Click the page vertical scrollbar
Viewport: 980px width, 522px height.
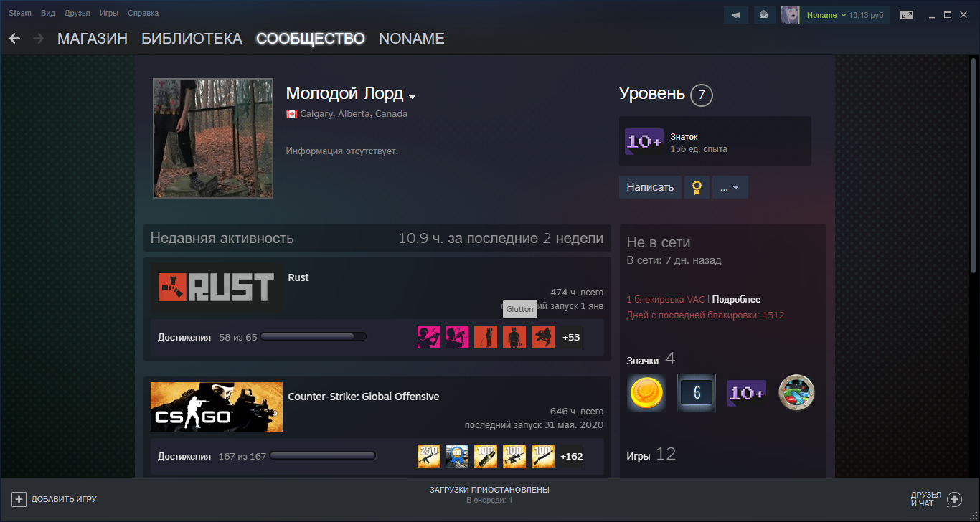973,165
